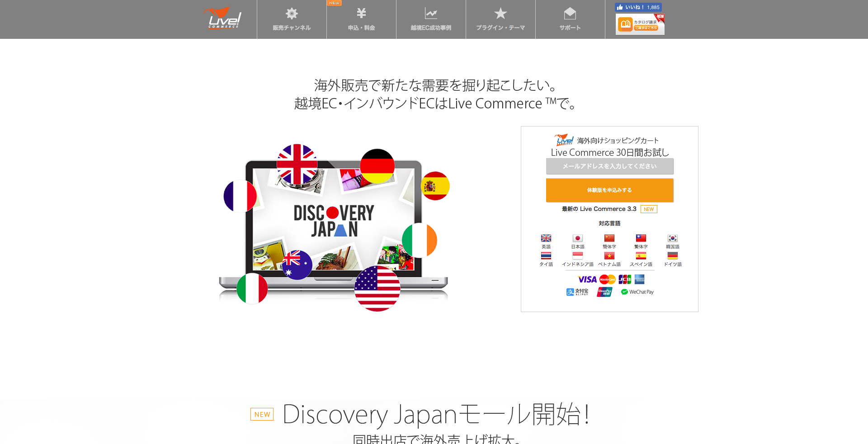Image resolution: width=868 pixels, height=444 pixels.
Task: Click the email address input field
Action: tap(609, 166)
